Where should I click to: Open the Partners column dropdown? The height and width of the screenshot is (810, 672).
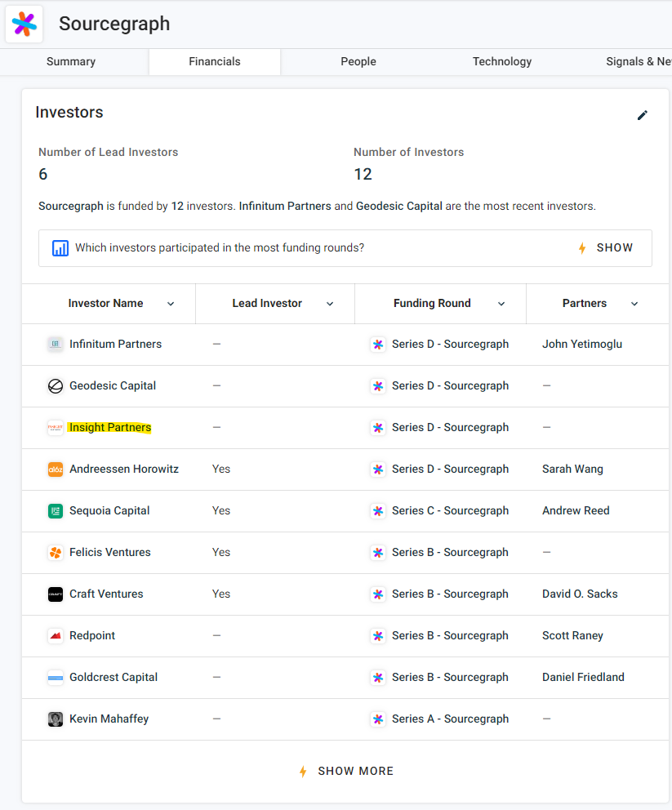[634, 304]
